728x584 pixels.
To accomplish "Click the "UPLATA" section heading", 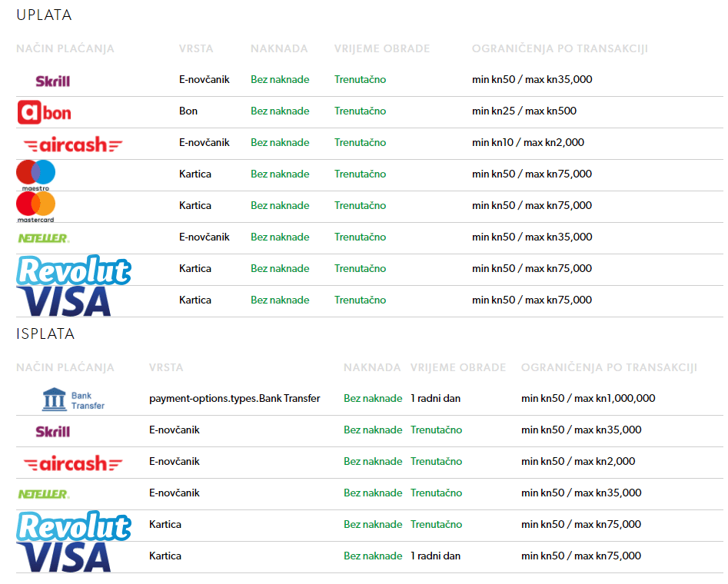I will (44, 15).
